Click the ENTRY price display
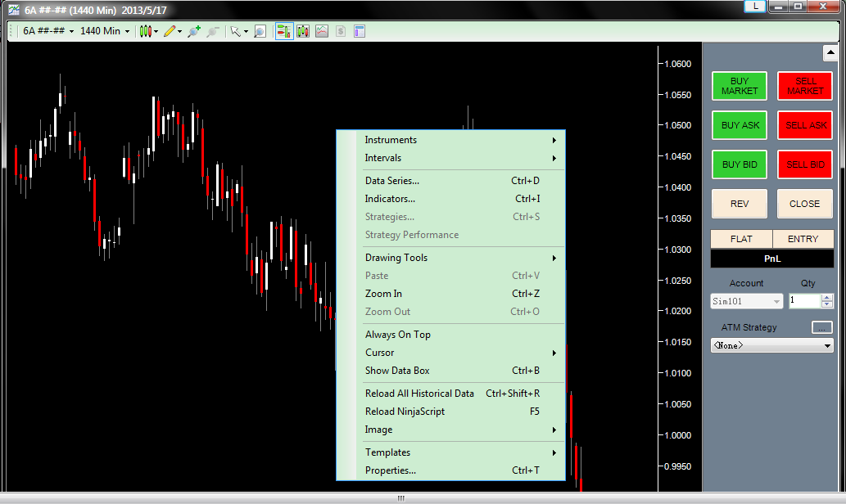This screenshot has height=504, width=846. coord(803,239)
